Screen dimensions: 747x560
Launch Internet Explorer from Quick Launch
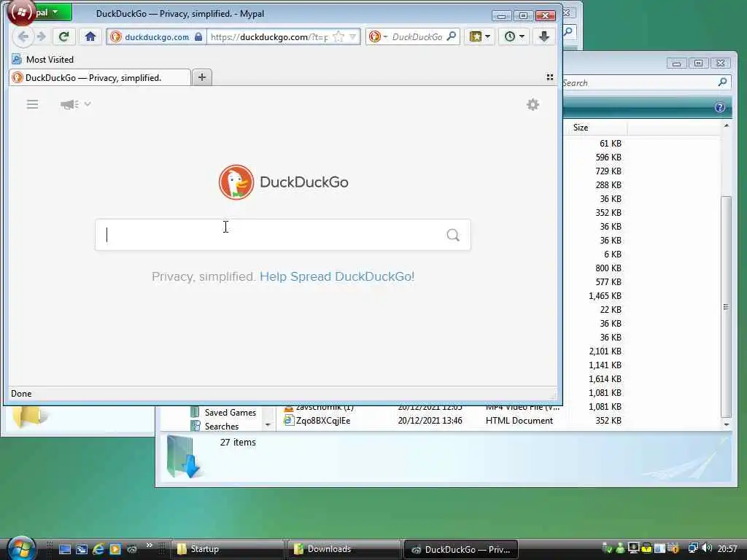coord(98,549)
